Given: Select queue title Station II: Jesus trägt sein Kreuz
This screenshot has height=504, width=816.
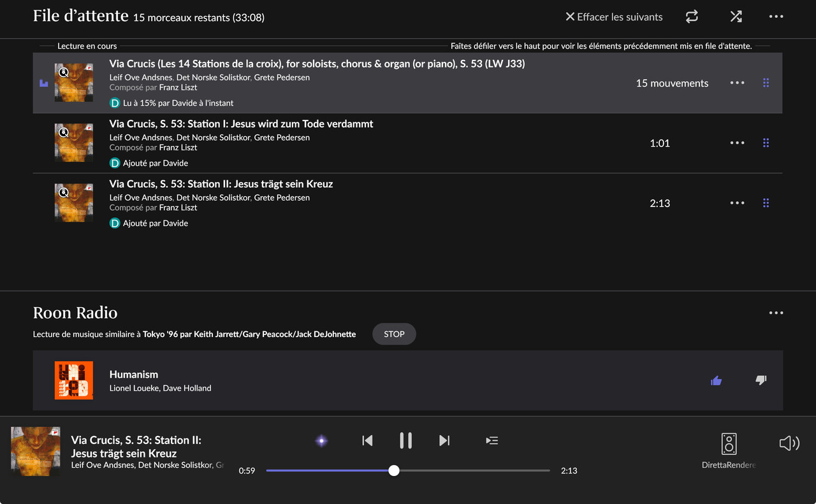Looking at the screenshot, I should 221,184.
